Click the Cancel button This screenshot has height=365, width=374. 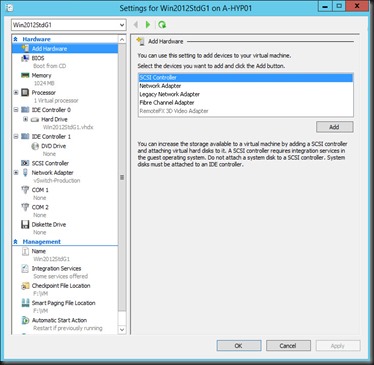288,346
